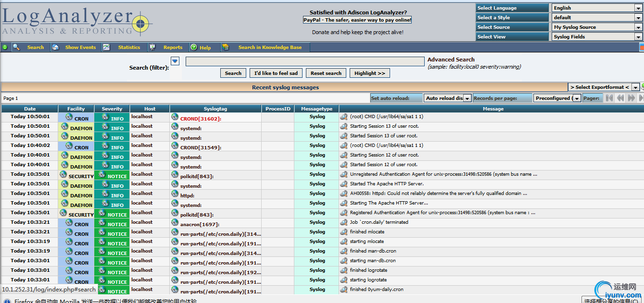
Task: Click facility globe icon in Today 10:40:02 CRON row
Action: pyautogui.click(x=69, y=145)
